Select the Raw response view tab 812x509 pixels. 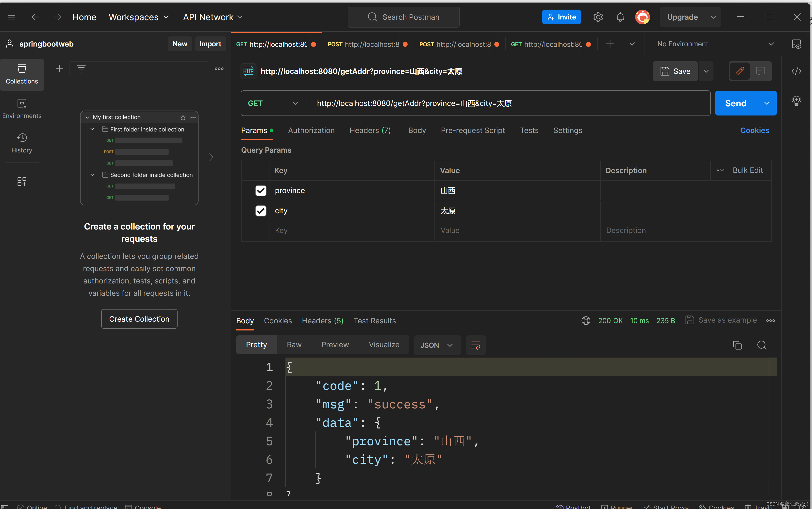[294, 345]
